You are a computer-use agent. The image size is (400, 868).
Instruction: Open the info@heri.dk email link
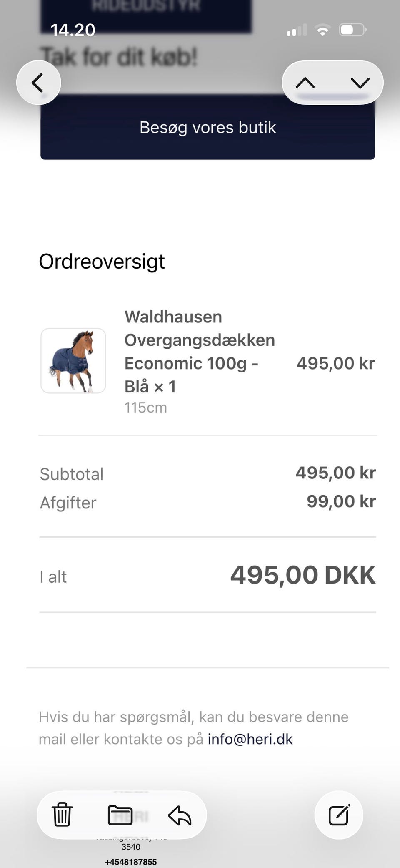250,739
